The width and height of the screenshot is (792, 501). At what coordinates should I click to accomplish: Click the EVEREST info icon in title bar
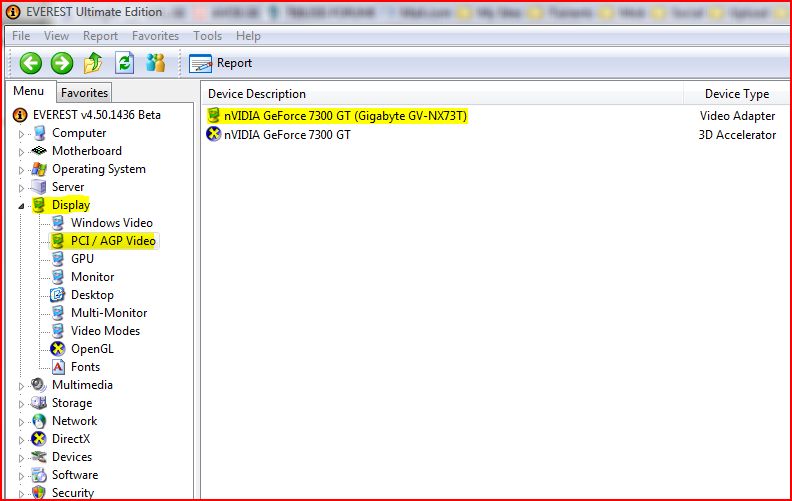point(13,12)
